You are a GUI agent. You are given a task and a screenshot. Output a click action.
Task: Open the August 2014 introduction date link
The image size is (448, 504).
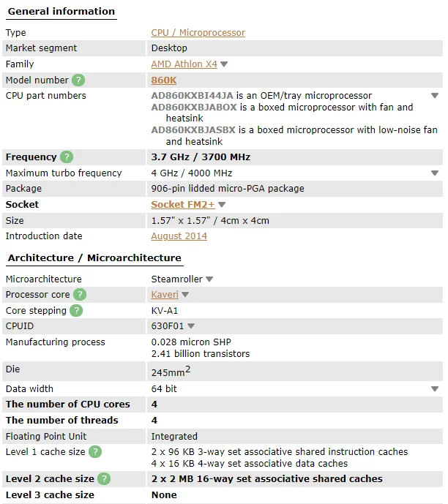(x=179, y=236)
